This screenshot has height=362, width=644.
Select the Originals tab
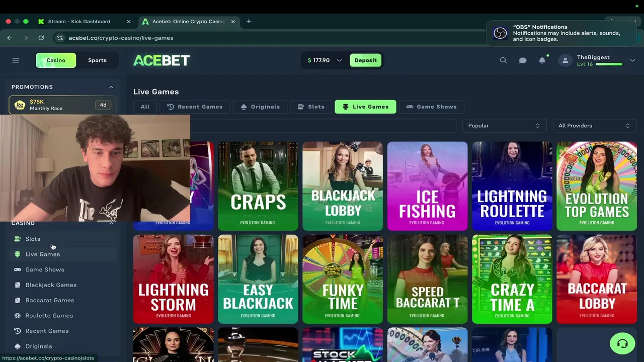coord(260,107)
